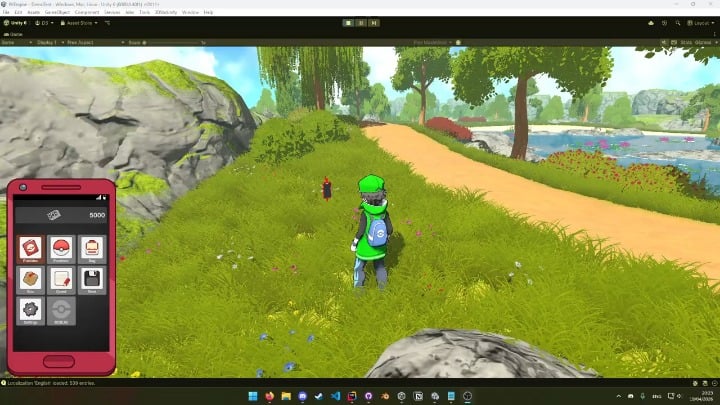
Task: Click the localization loaded status bar message
Action: pyautogui.click(x=51, y=383)
